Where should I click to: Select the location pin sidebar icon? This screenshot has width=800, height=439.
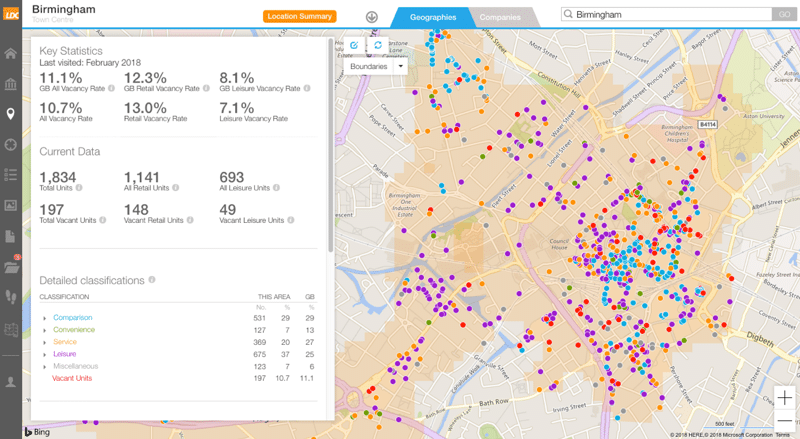pos(11,114)
